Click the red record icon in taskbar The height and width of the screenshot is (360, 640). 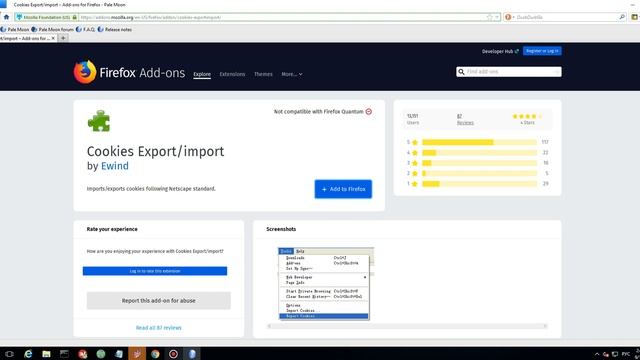click(x=173, y=354)
